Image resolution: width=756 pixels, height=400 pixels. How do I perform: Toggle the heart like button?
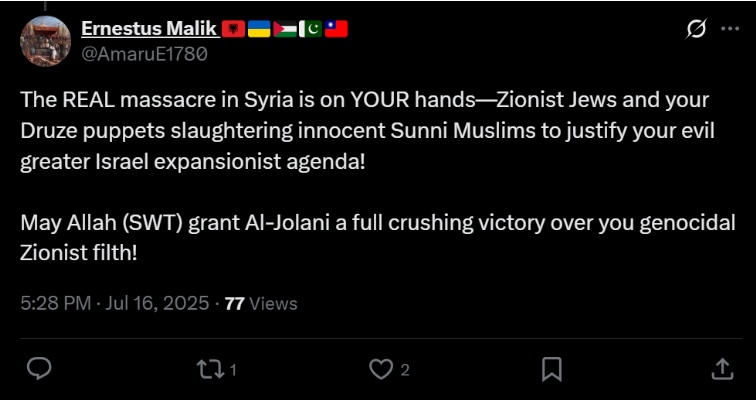click(x=380, y=369)
